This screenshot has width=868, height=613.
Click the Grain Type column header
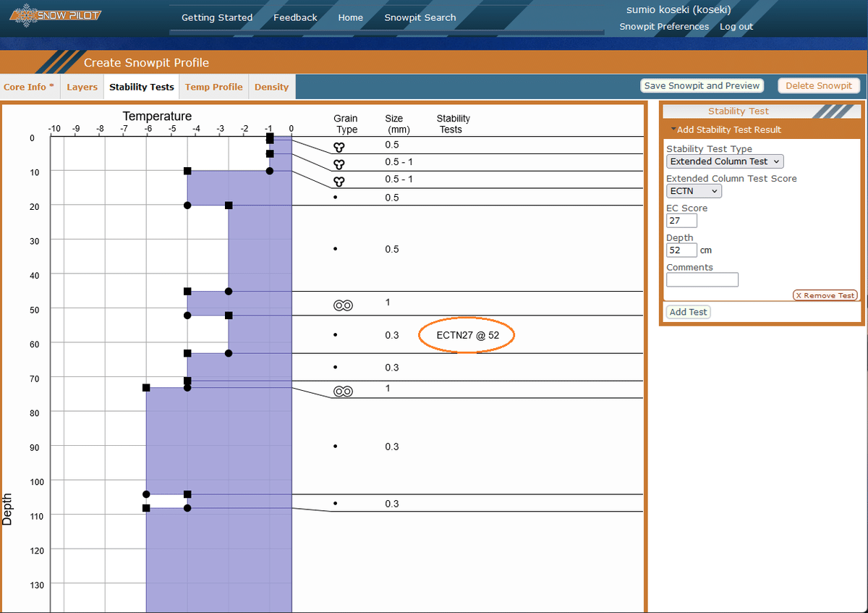click(x=346, y=124)
